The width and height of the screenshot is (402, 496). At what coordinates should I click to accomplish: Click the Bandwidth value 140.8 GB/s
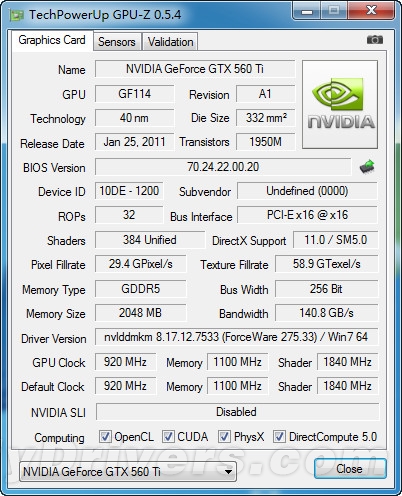pyautogui.click(x=326, y=313)
